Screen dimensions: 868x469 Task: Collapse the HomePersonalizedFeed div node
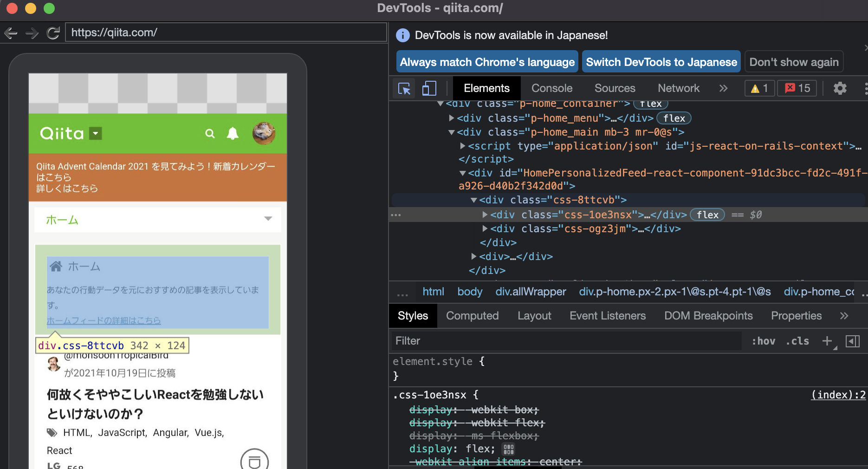click(462, 173)
